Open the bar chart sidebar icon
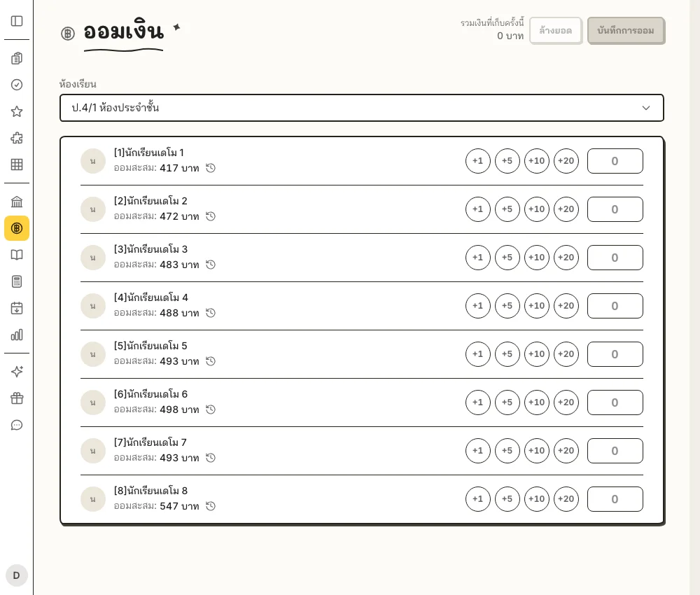This screenshot has width=700, height=595. click(x=17, y=335)
